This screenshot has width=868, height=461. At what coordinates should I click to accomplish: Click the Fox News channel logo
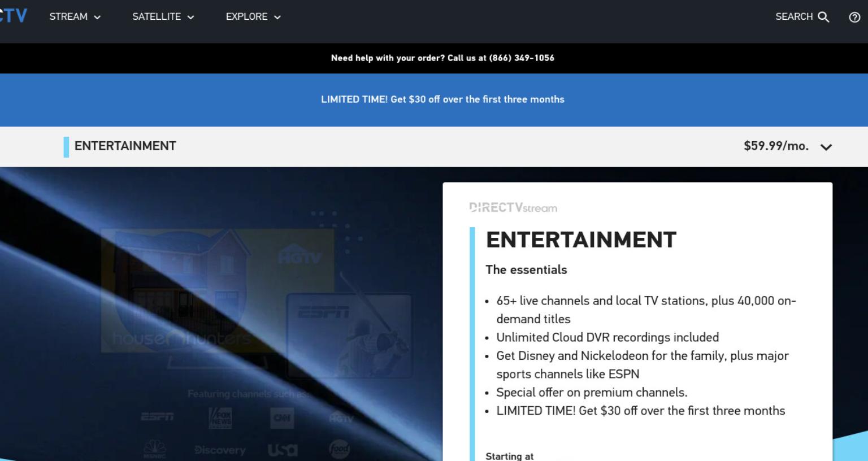220,418
